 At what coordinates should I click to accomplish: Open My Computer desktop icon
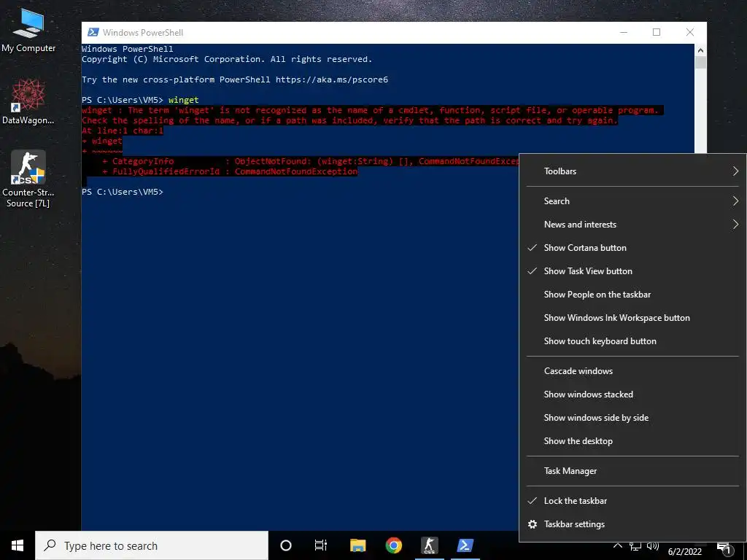(28, 31)
